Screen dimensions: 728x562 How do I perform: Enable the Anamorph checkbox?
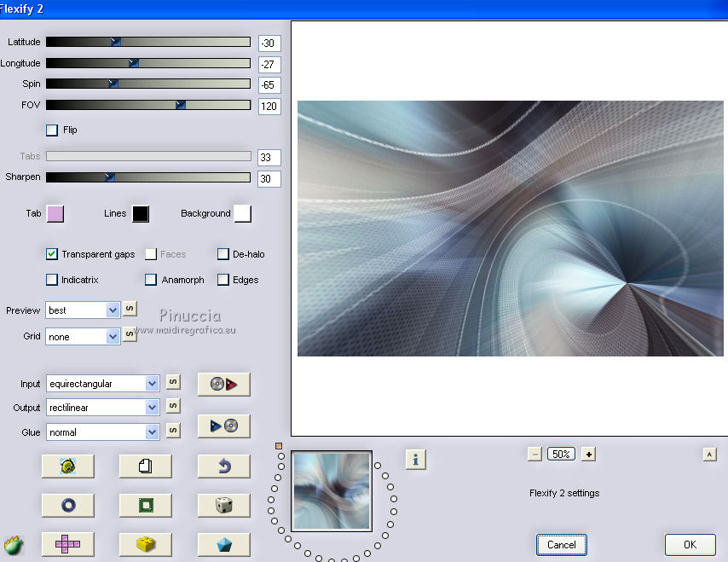[151, 280]
